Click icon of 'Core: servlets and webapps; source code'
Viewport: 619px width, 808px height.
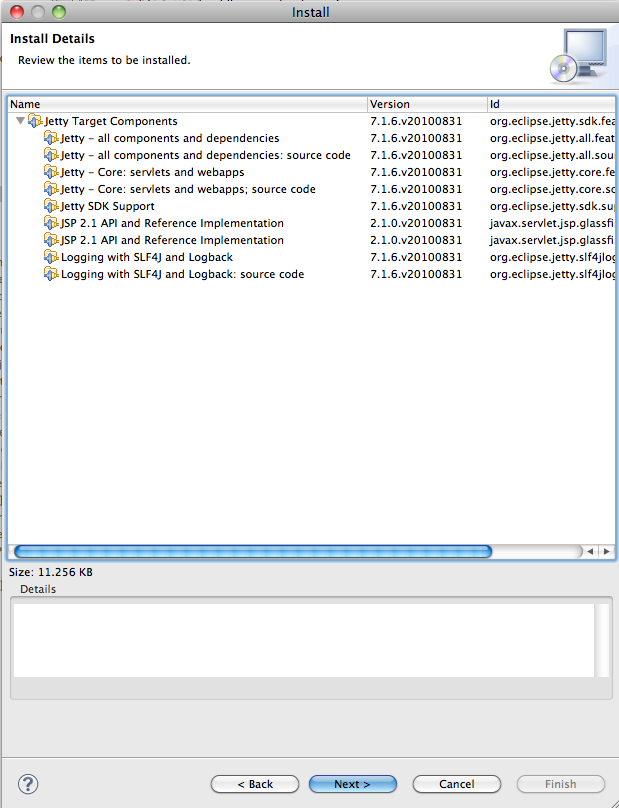point(51,189)
